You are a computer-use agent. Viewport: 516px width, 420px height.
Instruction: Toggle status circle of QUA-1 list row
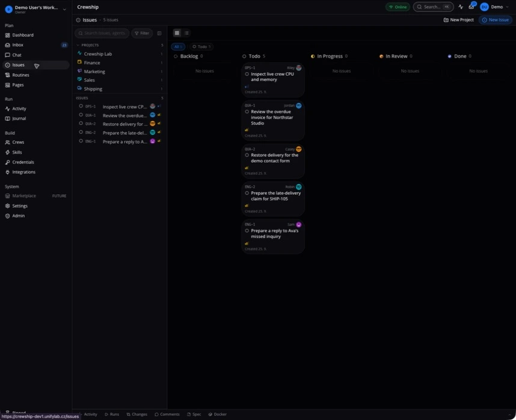click(x=81, y=115)
